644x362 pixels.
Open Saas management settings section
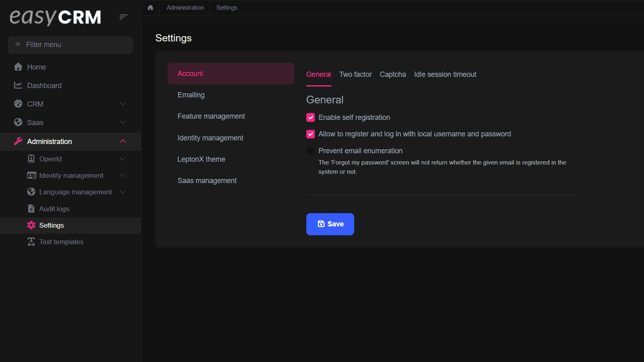point(231,181)
